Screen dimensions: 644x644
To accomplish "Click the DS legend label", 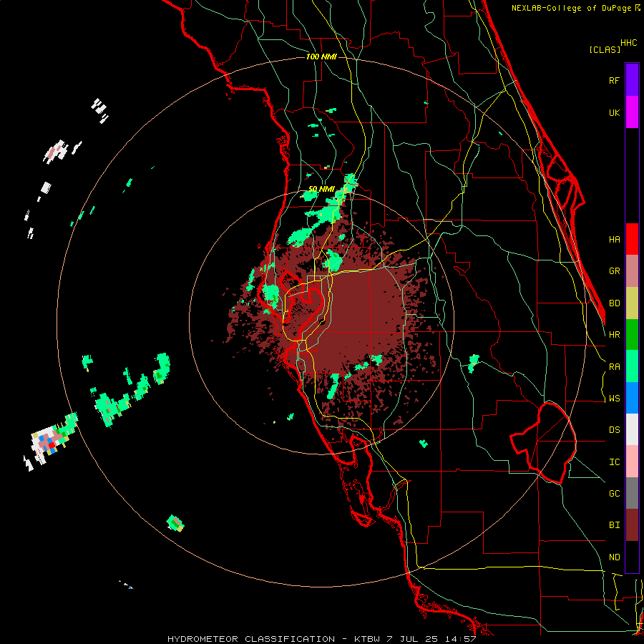I will click(x=614, y=430).
